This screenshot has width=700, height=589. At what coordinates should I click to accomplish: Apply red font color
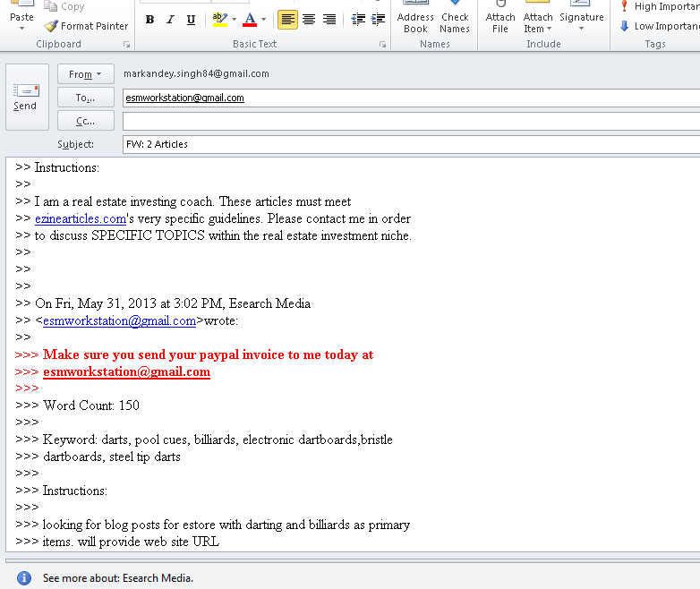tap(250, 20)
